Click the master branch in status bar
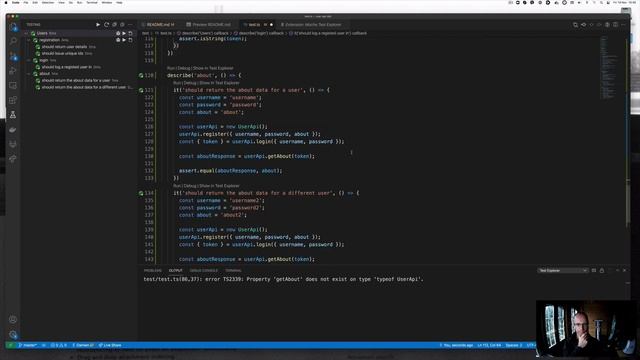Image resolution: width=640 pixels, height=360 pixels. pyautogui.click(x=27, y=345)
